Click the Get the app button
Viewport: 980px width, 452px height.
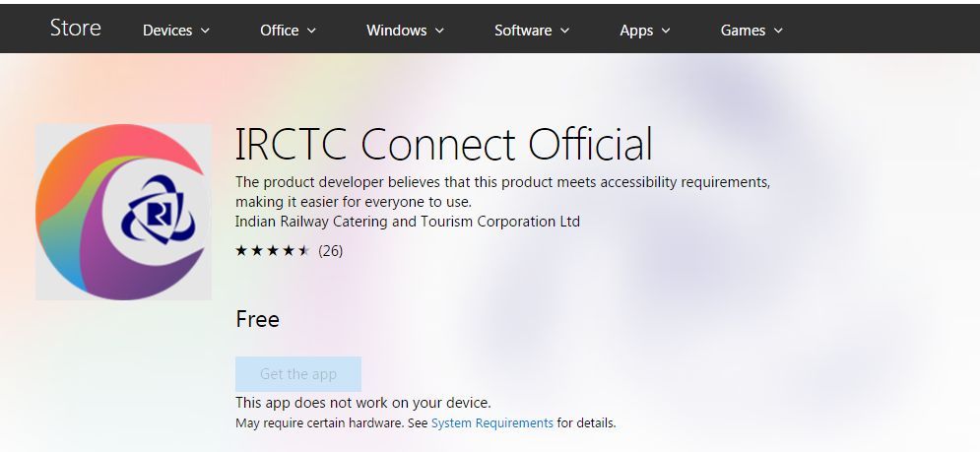pyautogui.click(x=298, y=374)
